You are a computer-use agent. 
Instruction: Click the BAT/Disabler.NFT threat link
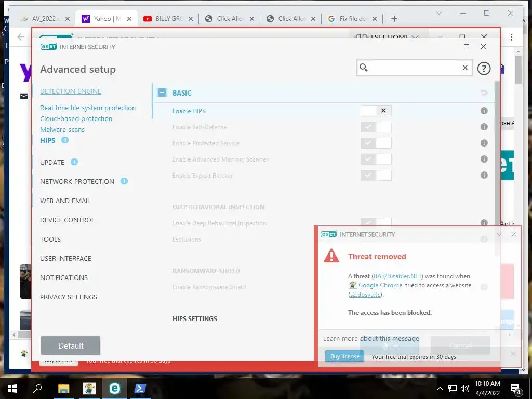click(x=397, y=276)
